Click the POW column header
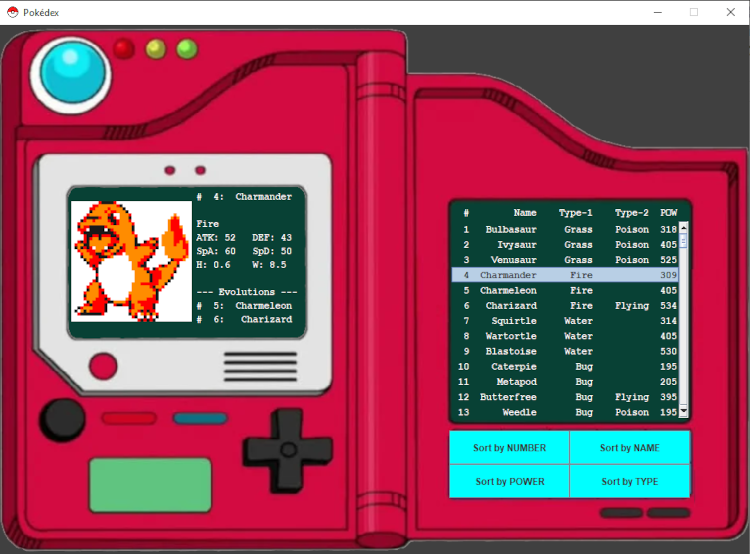750x554 pixels. pos(669,212)
